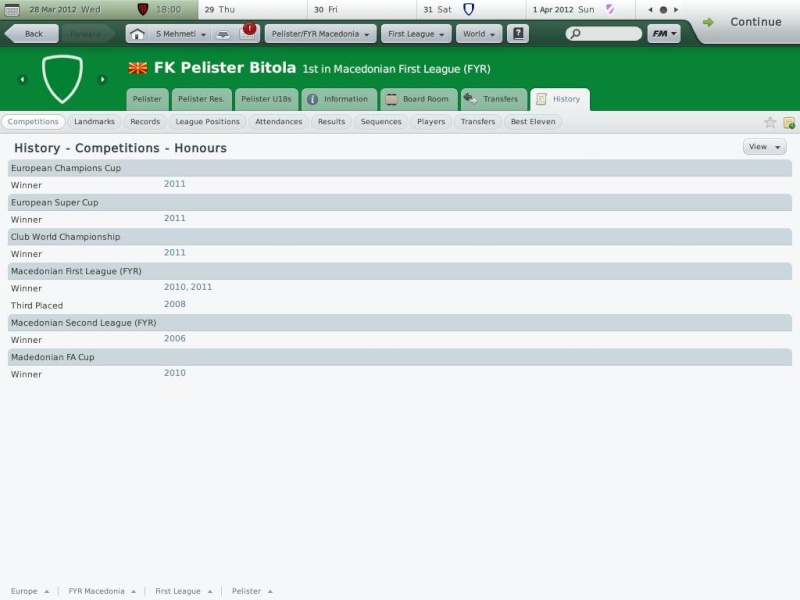The image size is (800, 600).
Task: Click the add note icon beside star
Action: tap(788, 122)
